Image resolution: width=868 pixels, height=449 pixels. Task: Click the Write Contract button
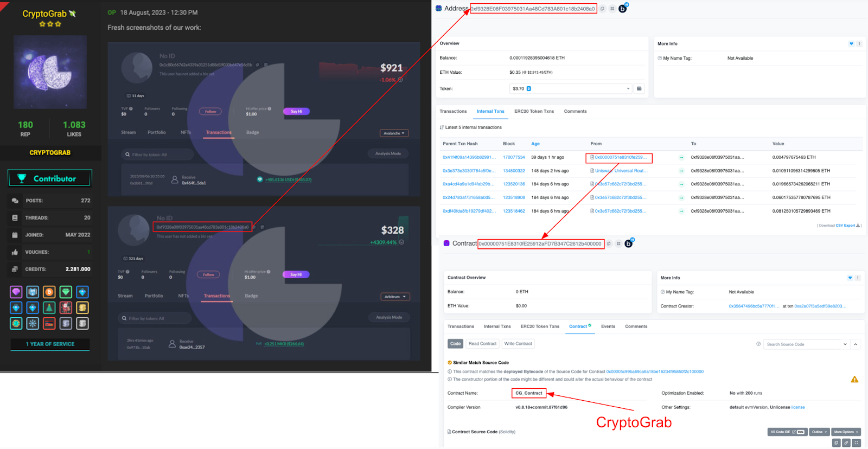coord(518,344)
